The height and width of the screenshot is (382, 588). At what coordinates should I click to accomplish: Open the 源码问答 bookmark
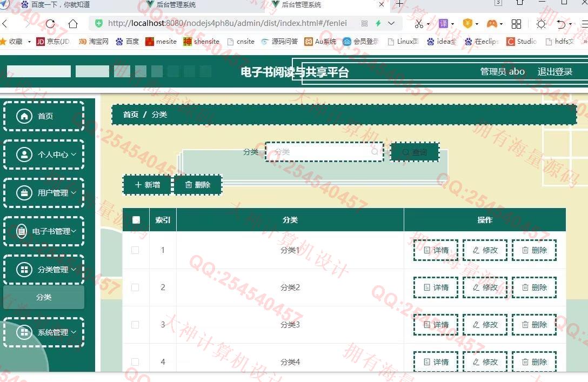tap(279, 41)
